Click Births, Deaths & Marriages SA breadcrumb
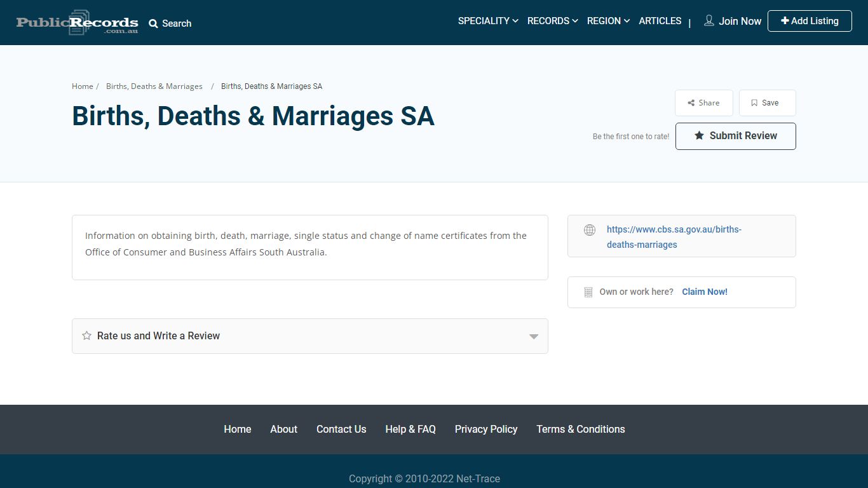 (x=272, y=86)
